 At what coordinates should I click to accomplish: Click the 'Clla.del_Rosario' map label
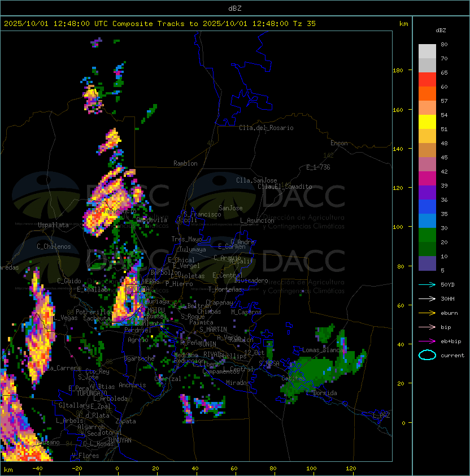tap(266, 128)
